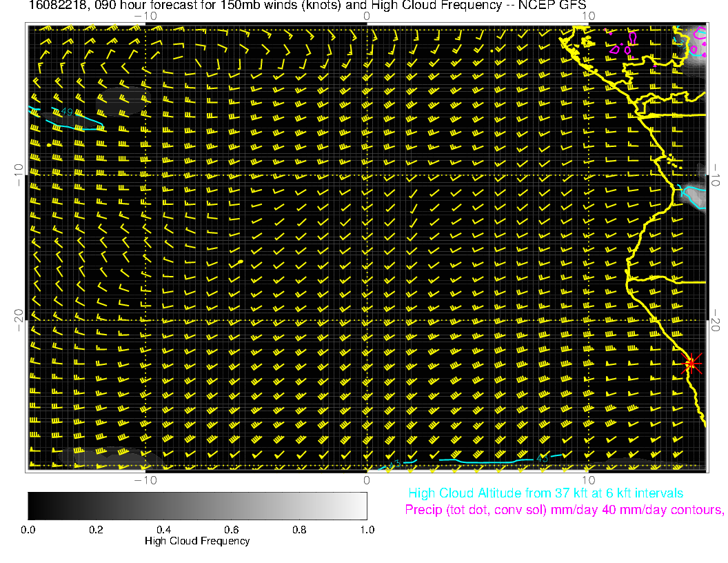Click the 'High Cloud Altitude from 37 kft' legend text

pyautogui.click(x=545, y=493)
